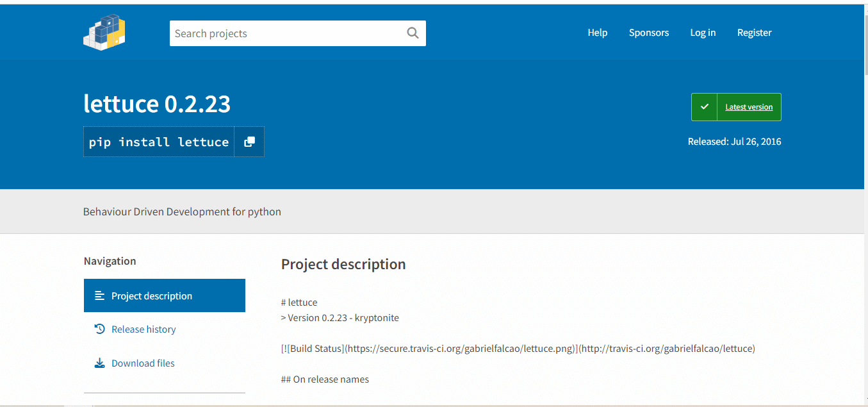The width and height of the screenshot is (868, 407).
Task: Copy the pip install command to clipboard
Action: (249, 142)
